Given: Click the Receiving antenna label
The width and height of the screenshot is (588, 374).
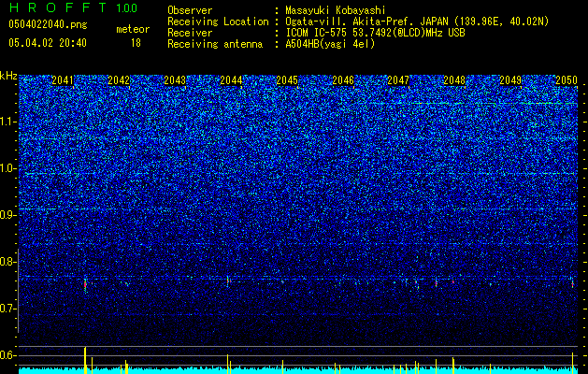Looking at the screenshot, I should coord(215,44).
